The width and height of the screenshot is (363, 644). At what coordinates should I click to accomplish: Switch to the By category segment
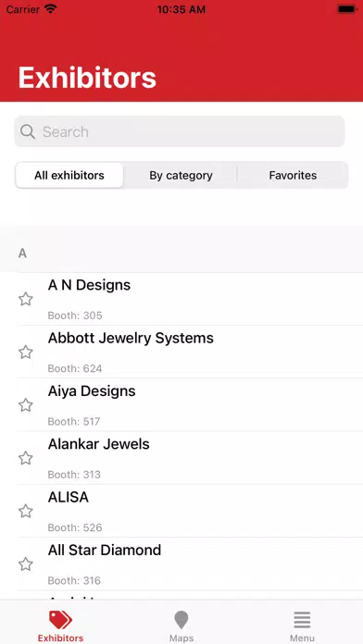click(181, 176)
